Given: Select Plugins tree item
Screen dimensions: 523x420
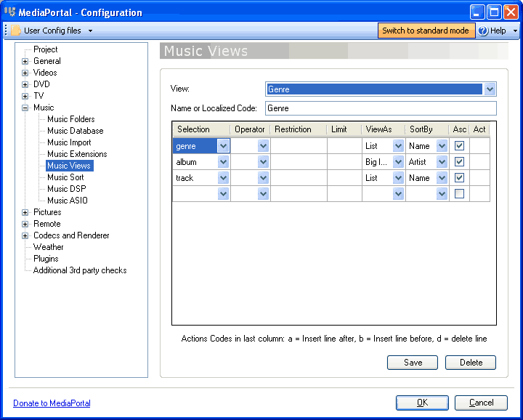Looking at the screenshot, I should tap(46, 259).
